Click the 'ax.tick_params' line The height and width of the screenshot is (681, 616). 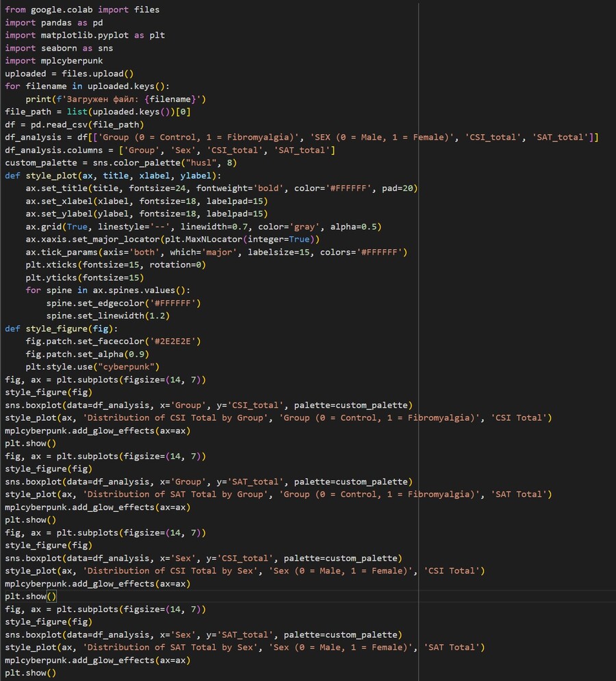[x=216, y=252]
